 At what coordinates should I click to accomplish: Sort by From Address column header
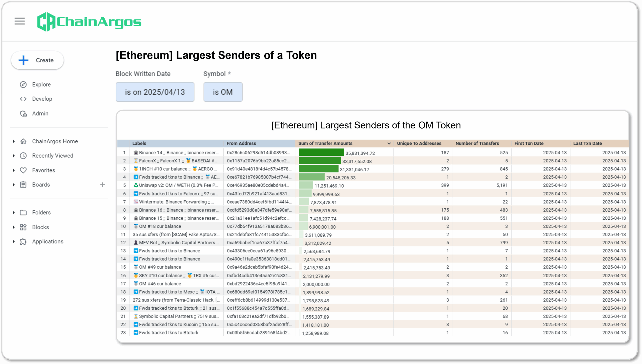[241, 143]
